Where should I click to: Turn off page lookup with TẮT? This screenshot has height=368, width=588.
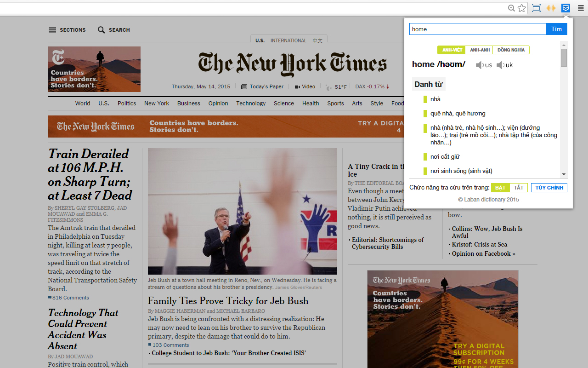coord(519,188)
